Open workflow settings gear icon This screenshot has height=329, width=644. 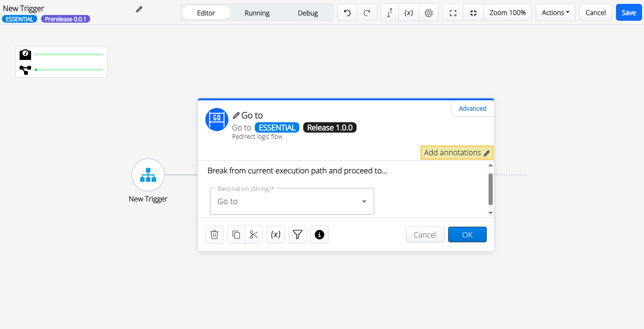[x=429, y=13]
